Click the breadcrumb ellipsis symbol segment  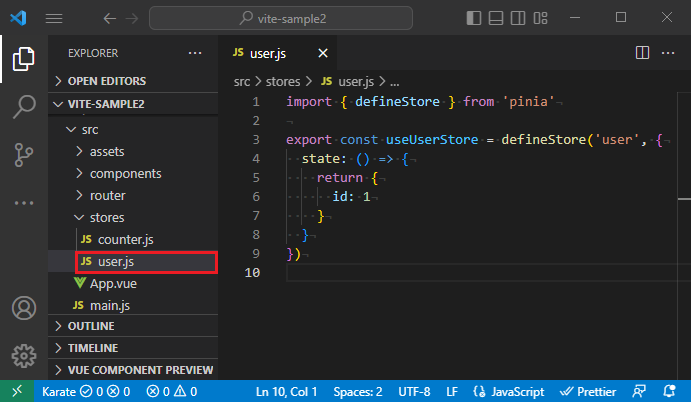click(x=395, y=82)
